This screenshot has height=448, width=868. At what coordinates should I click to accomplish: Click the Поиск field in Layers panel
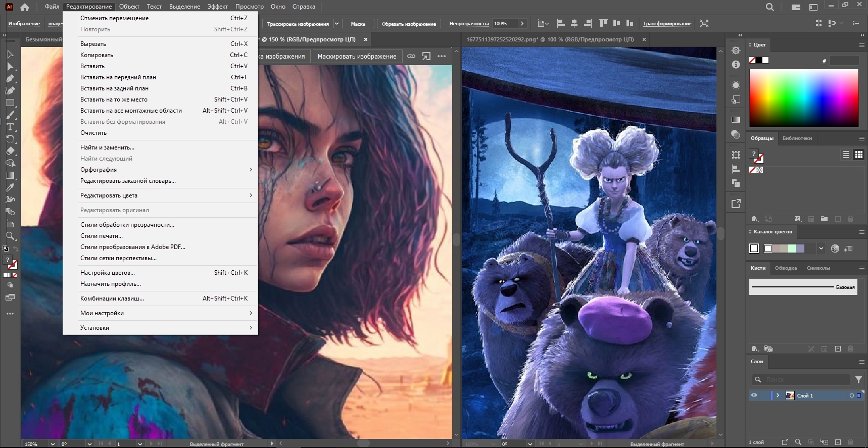[x=798, y=379]
